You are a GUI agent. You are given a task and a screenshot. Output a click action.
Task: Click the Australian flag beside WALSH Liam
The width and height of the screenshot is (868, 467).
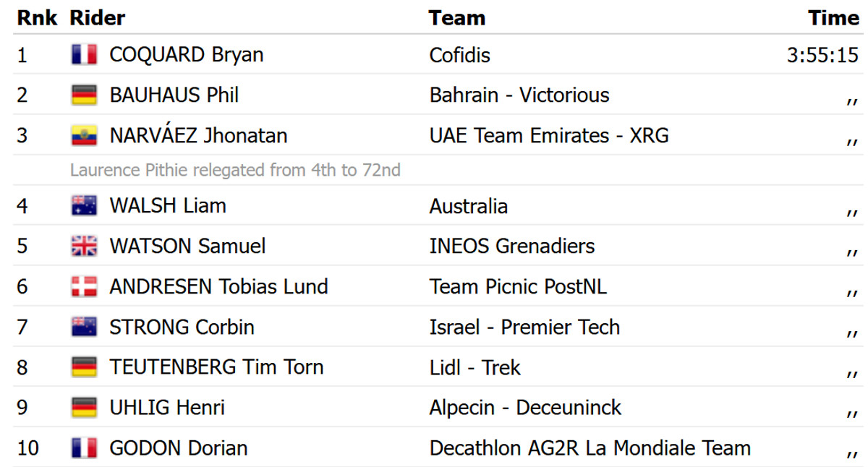click(x=84, y=206)
